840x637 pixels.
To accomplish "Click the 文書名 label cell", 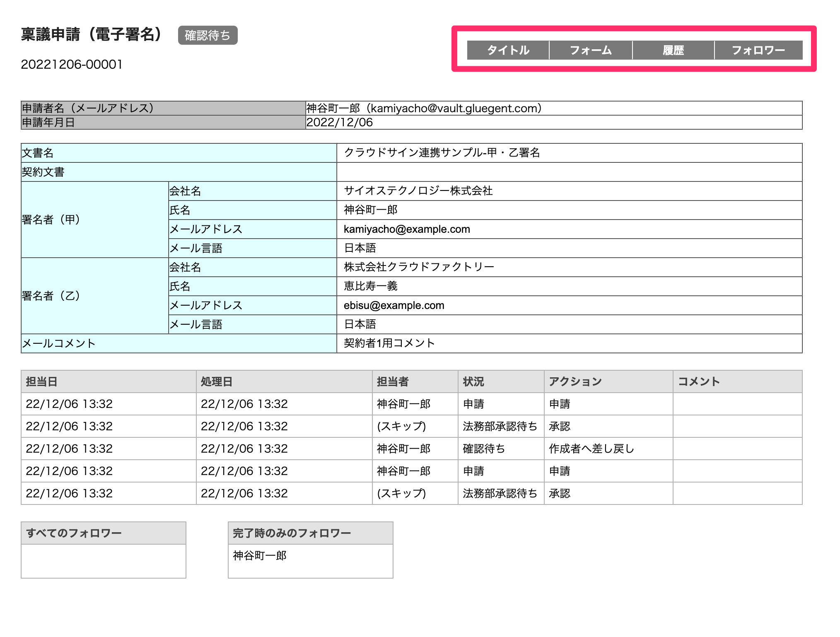I will pyautogui.click(x=179, y=153).
